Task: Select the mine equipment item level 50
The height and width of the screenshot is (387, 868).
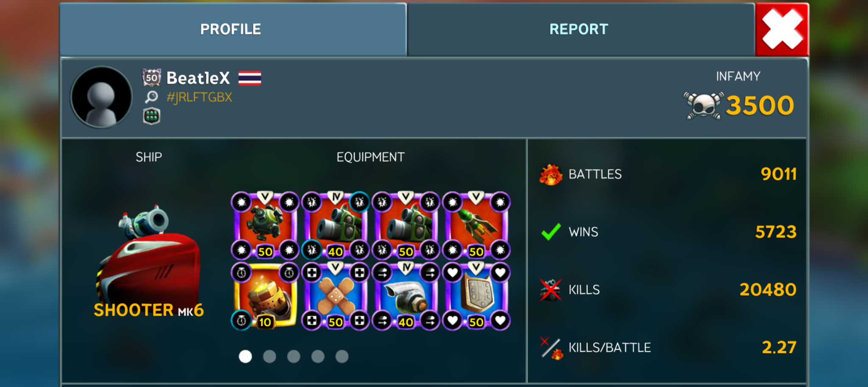Action: coord(265,225)
